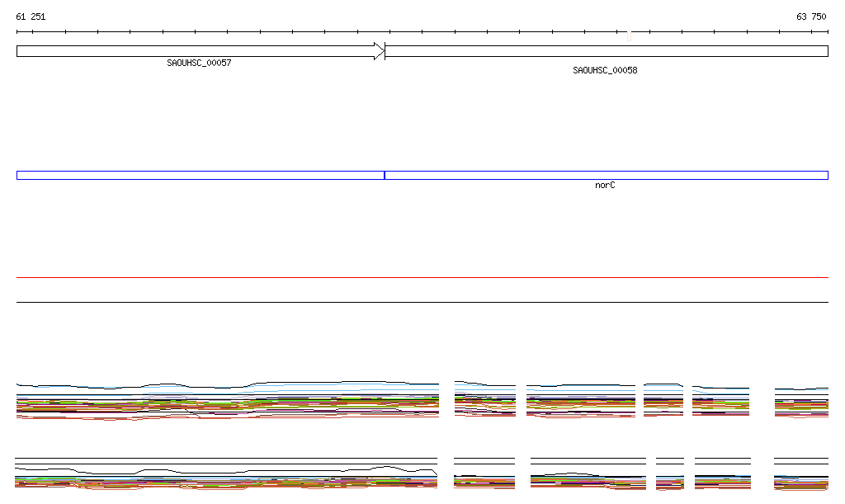Click the SAOUHSC_00058 gene label
845x504 pixels.
point(605,70)
